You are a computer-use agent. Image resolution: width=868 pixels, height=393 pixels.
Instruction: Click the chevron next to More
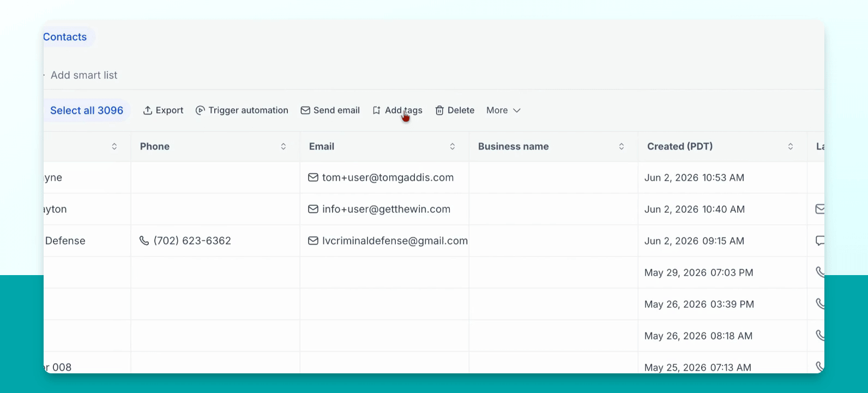click(517, 110)
